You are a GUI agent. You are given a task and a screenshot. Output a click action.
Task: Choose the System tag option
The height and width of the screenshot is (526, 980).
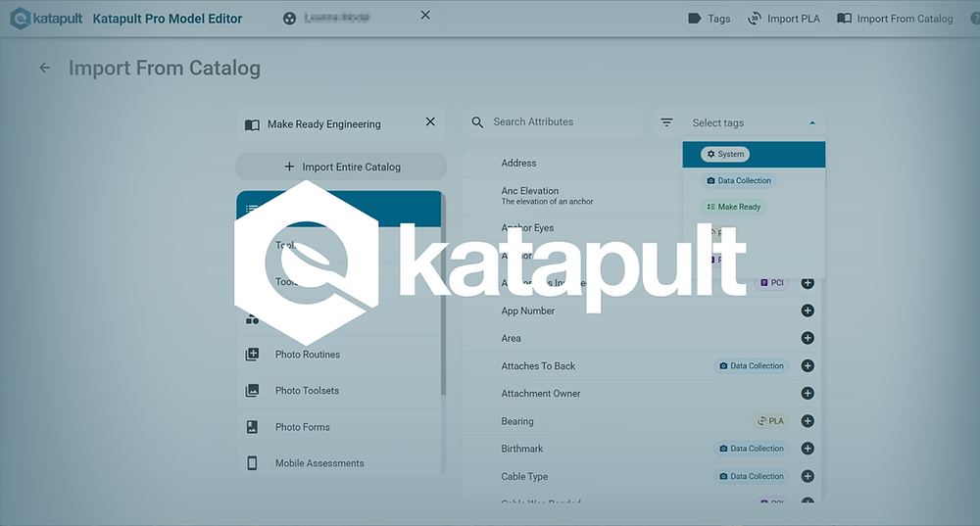point(754,155)
